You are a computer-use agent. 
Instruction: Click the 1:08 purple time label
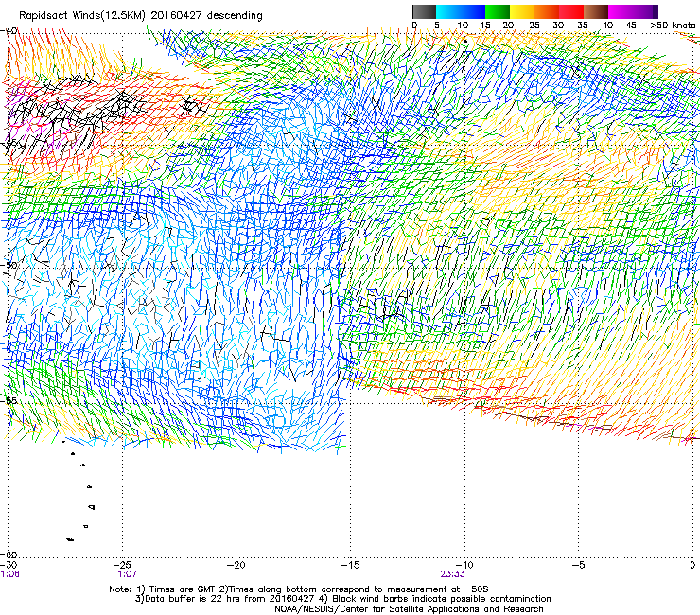[x=9, y=574]
